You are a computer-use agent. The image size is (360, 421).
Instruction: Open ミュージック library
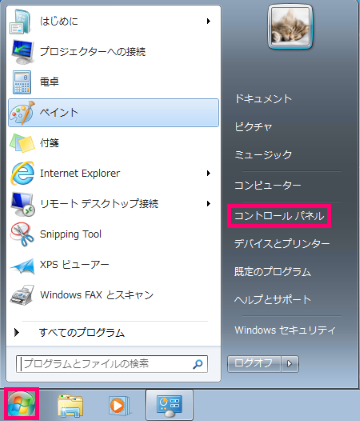[x=263, y=155]
